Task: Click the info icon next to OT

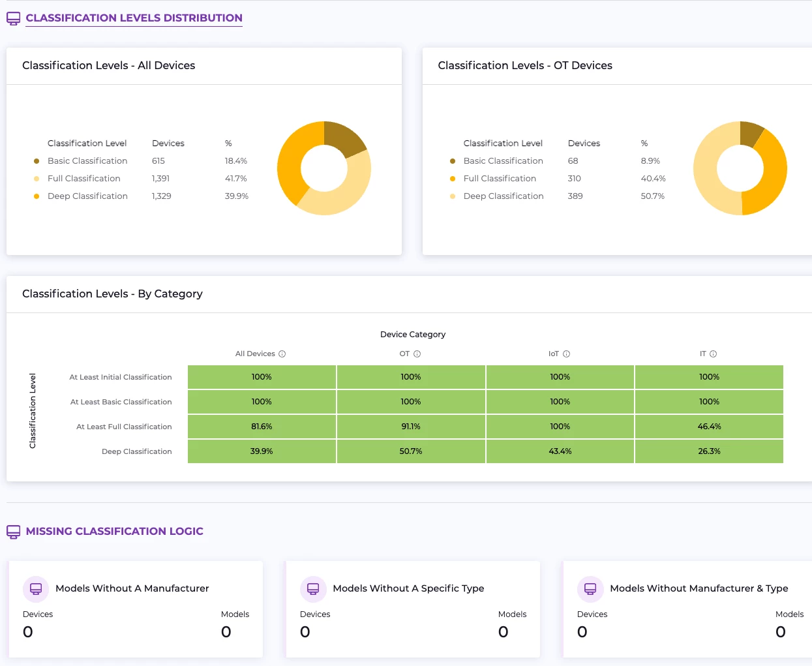Action: (x=417, y=354)
